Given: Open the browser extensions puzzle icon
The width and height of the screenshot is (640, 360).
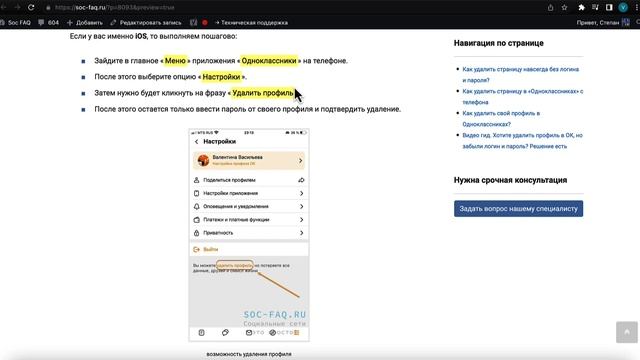Looking at the screenshot, I should click(581, 8).
